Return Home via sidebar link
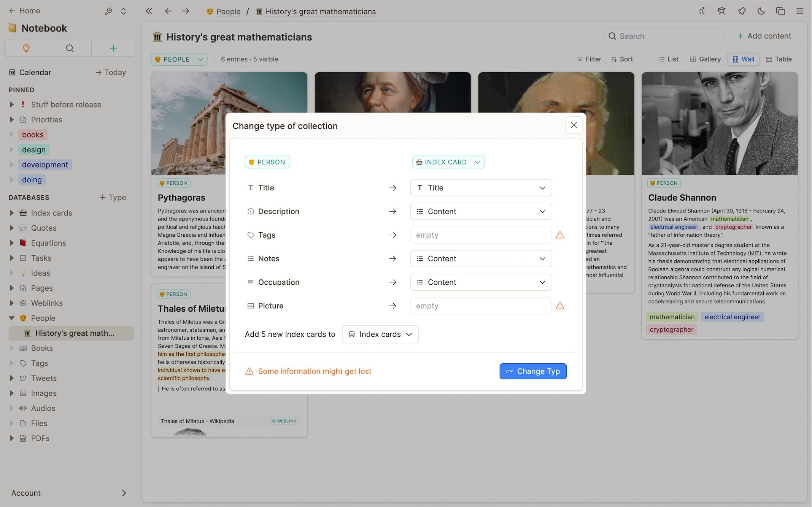 tap(25, 11)
